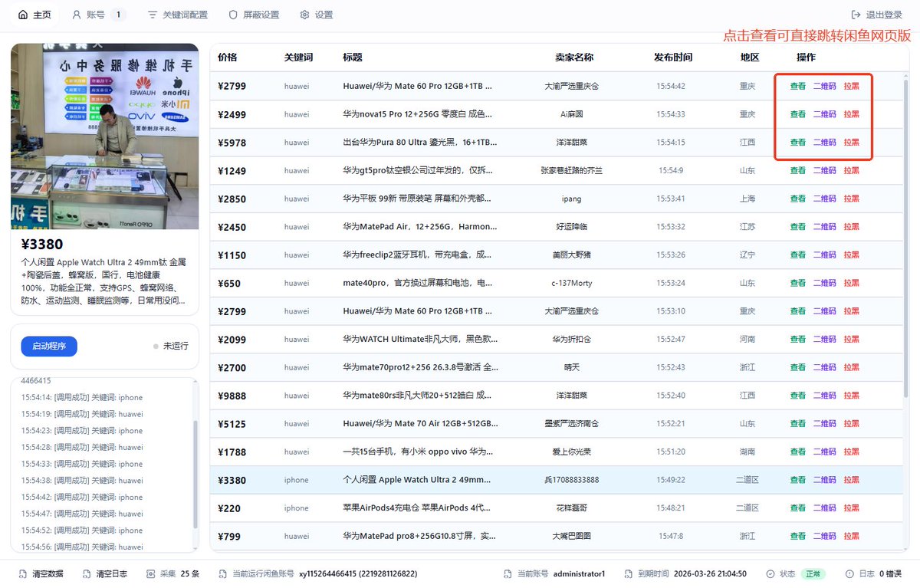The width and height of the screenshot is (920, 588).
Task: View the ¥1788 一共15台手机 listing
Action: coord(798,452)
